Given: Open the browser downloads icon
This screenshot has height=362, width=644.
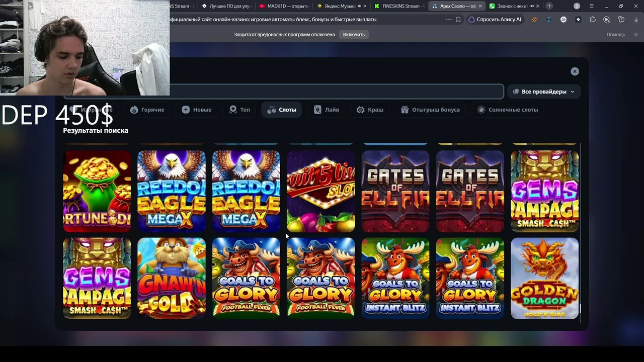Looking at the screenshot, I should pyautogui.click(x=635, y=20).
